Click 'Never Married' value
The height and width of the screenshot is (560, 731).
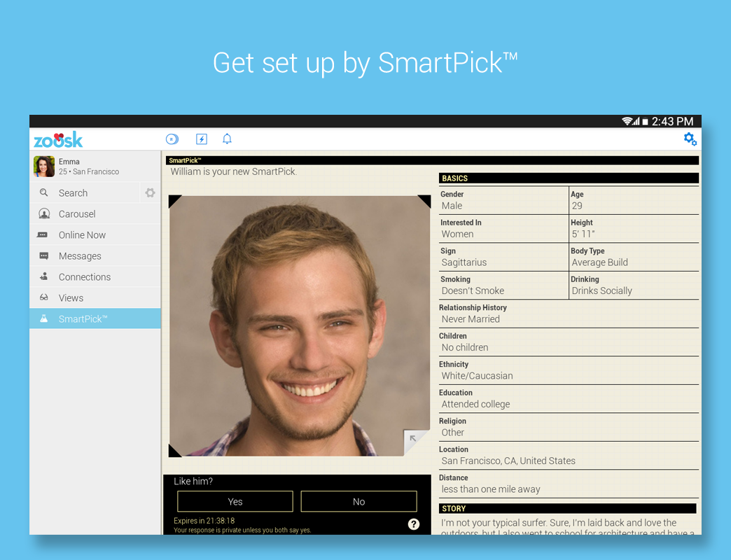[471, 319]
